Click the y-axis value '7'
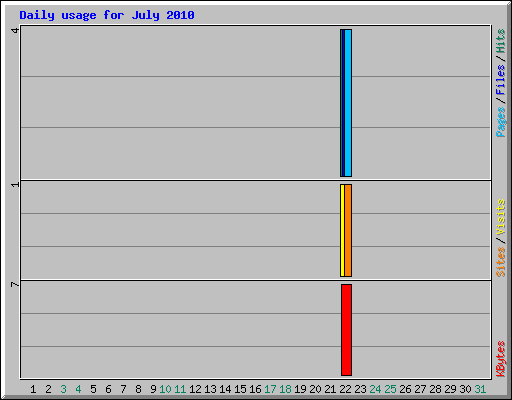The image size is (512, 400). click(x=15, y=284)
